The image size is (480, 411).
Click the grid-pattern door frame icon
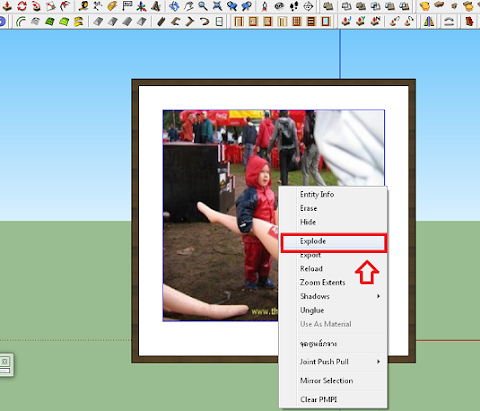tap(296, 22)
